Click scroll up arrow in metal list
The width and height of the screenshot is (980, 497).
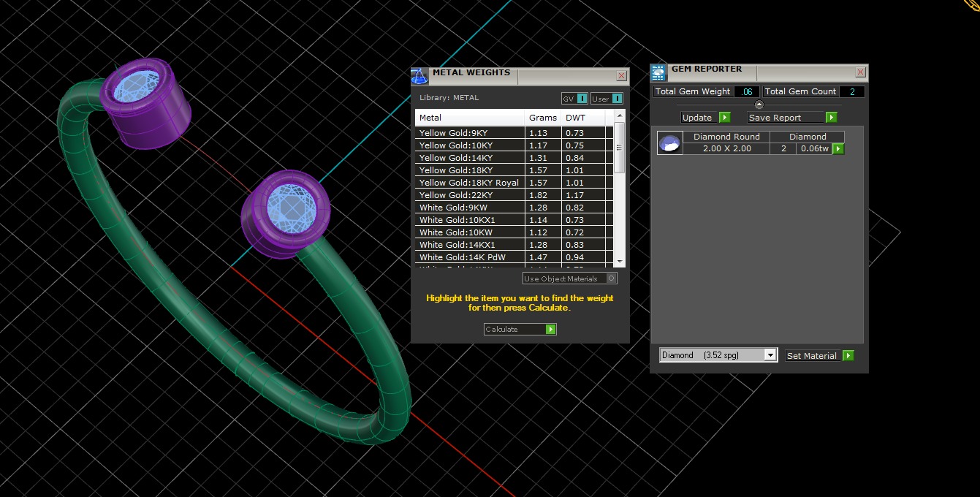click(x=620, y=115)
